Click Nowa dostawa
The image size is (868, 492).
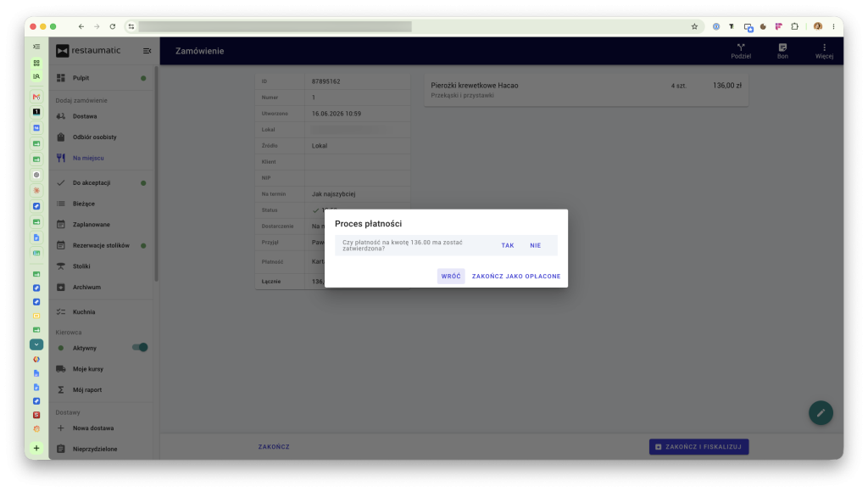101,428
